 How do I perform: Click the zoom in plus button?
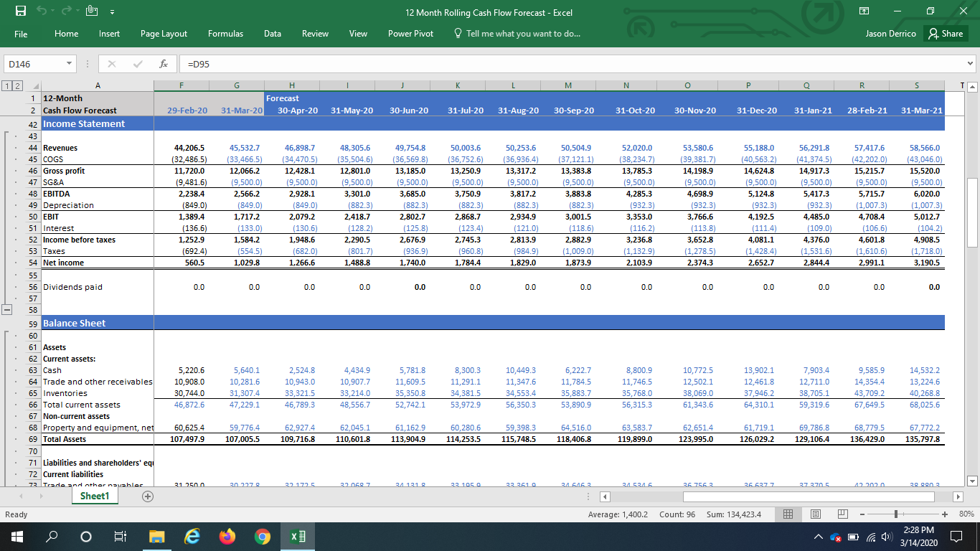pos(945,514)
